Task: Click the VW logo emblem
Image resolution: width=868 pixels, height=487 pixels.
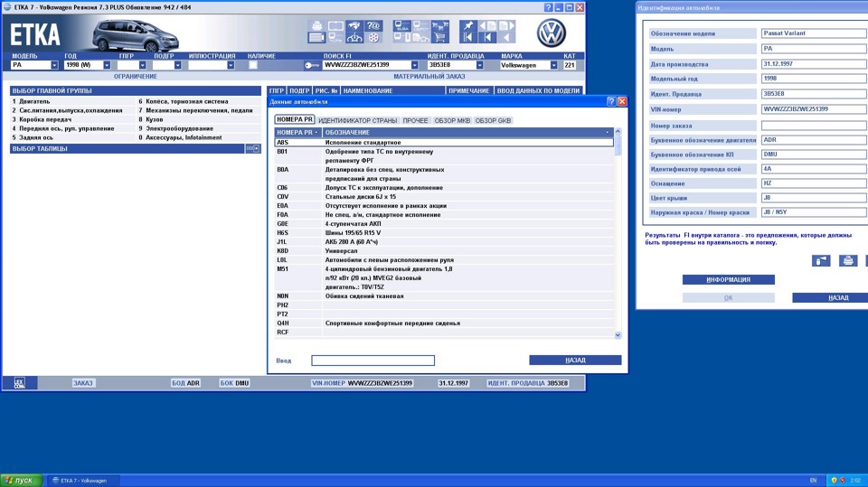Action: tap(552, 33)
